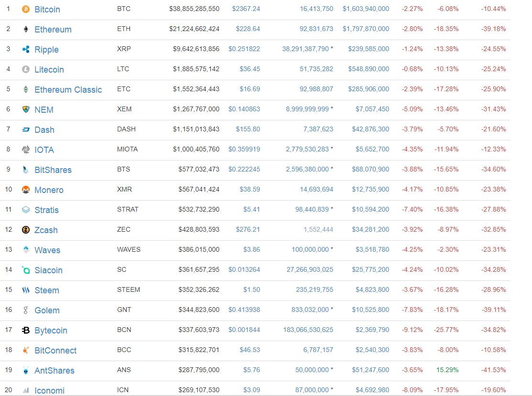
Task: Click the Dash logo icon
Action: (x=26, y=129)
